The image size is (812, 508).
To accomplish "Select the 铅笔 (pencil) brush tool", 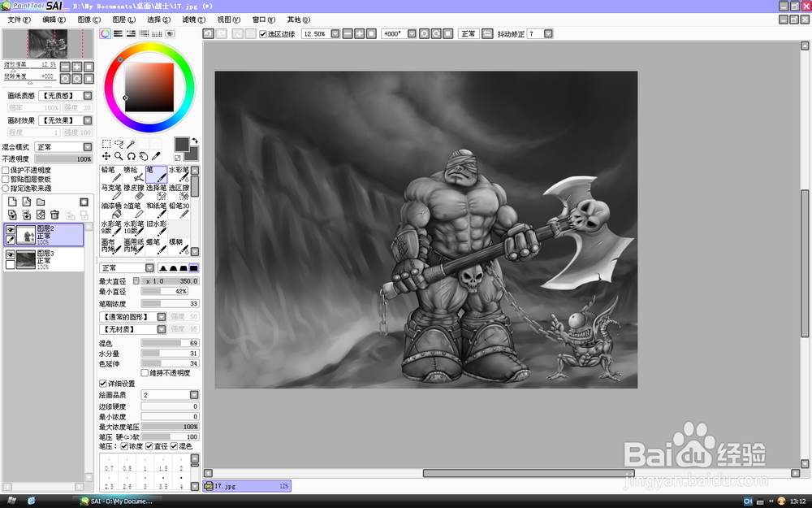I will [x=110, y=174].
